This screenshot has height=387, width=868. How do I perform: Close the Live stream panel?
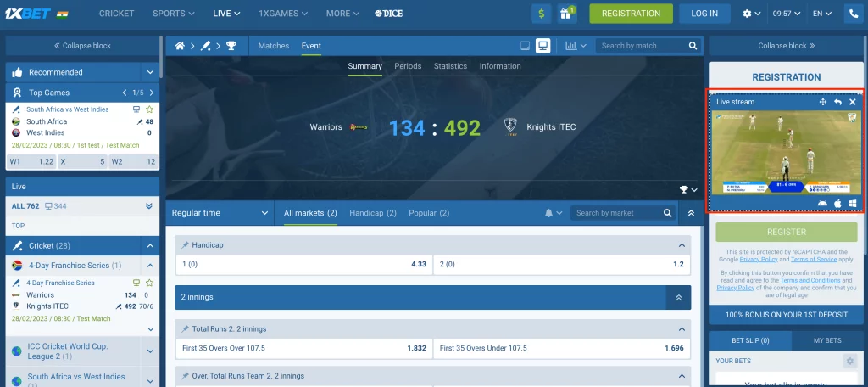853,102
